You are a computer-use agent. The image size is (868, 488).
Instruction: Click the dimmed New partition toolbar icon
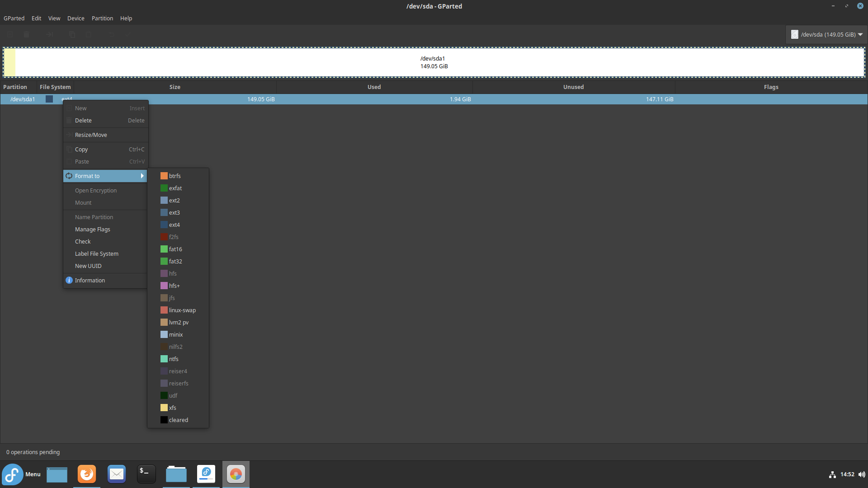(x=10, y=34)
